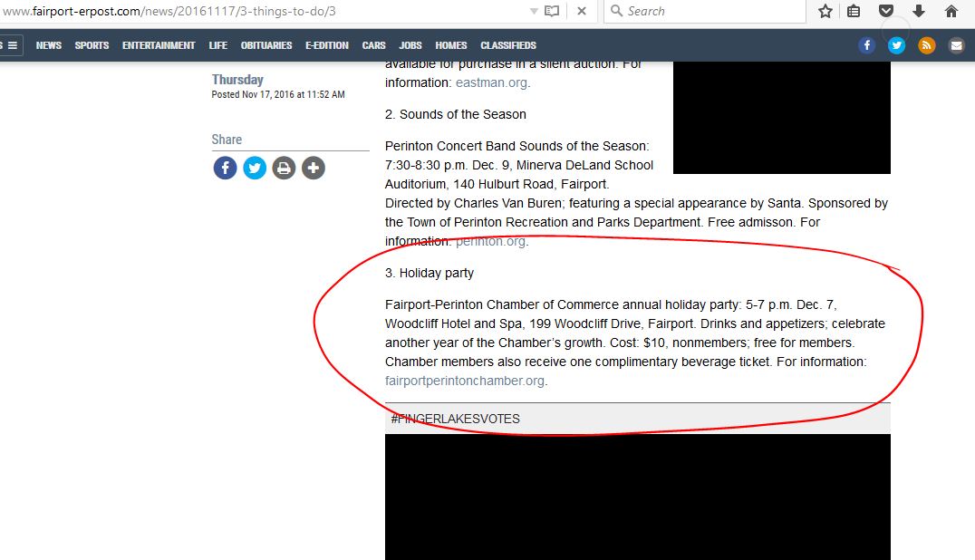The image size is (975, 560).
Task: Open the Obituaries section
Action: (266, 45)
